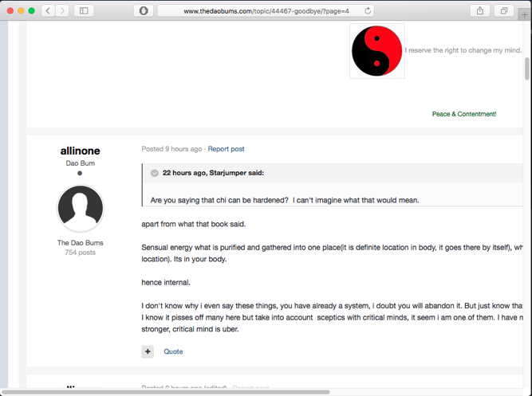This screenshot has width=532, height=396.
Task: Open the red yin-yang signature image
Action: (377, 51)
